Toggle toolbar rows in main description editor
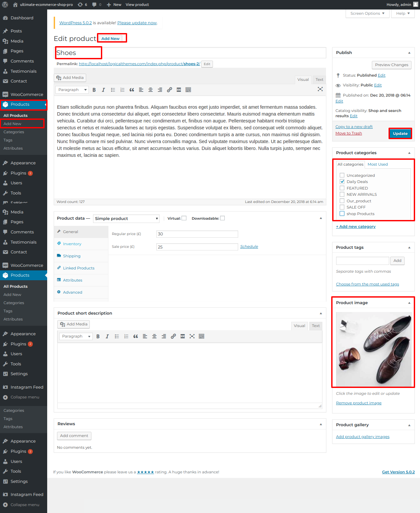The image size is (420, 513). pyautogui.click(x=188, y=90)
